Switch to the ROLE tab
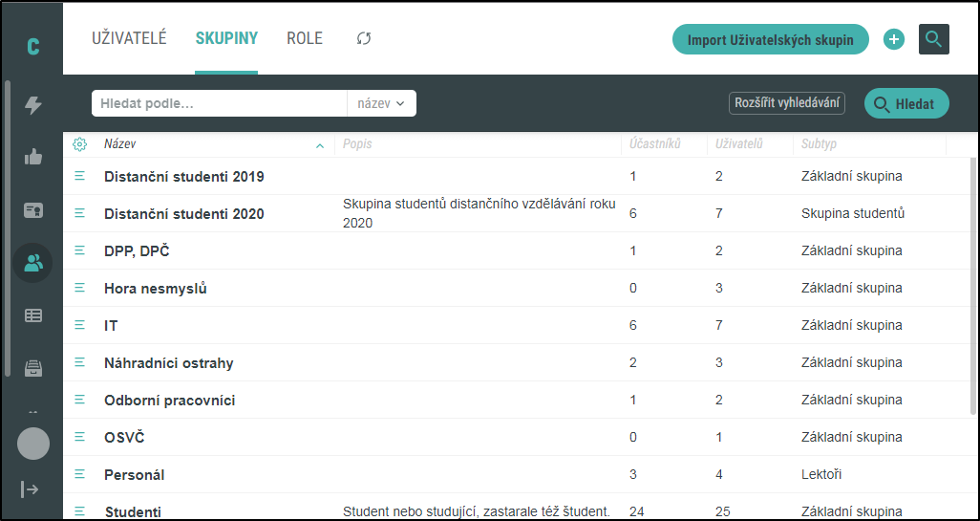The image size is (980, 521). click(x=305, y=38)
